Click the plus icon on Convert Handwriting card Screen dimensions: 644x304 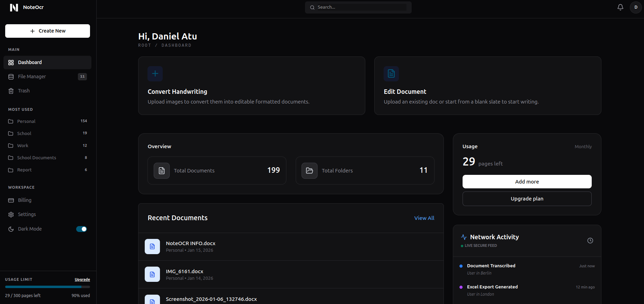(155, 74)
